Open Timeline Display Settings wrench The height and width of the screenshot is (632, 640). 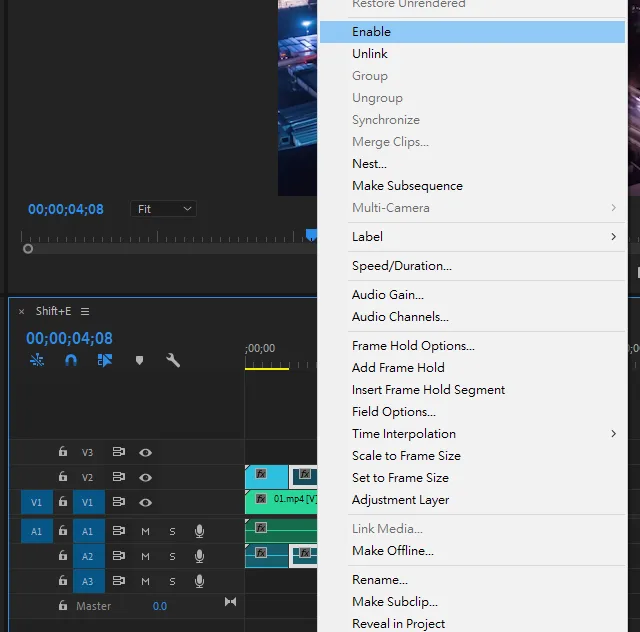[173, 360]
